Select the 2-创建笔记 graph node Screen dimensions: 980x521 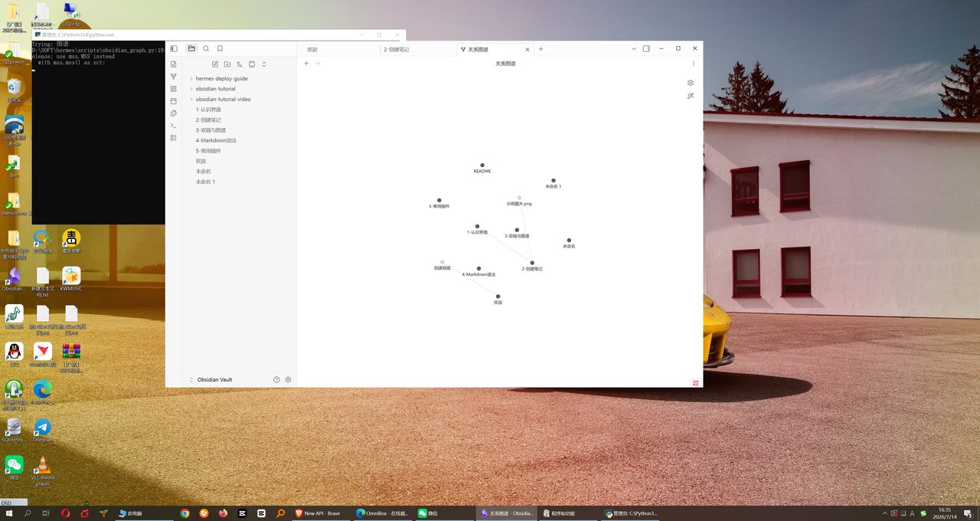[532, 263]
